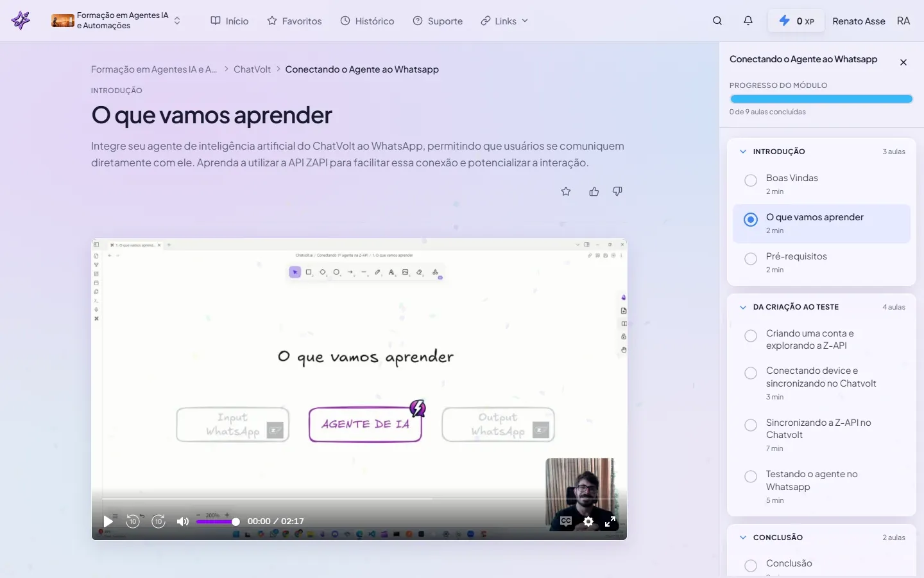This screenshot has height=578, width=924.
Task: Open Sincronizando a Z-API no Chatvolt lesson
Action: tap(821, 435)
